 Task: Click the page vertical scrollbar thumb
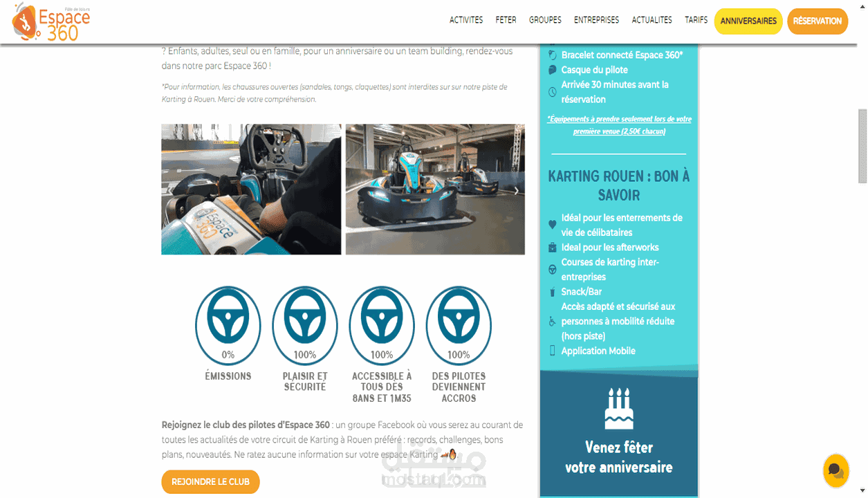[862, 146]
